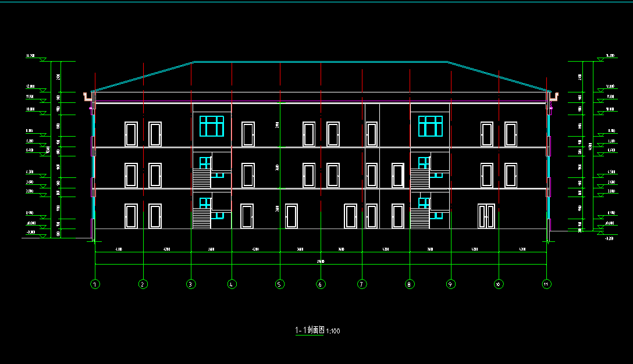Select the large cyan top-floor window on the right
Image resolution: width=633 pixels, height=364 pixels.
coord(430,126)
